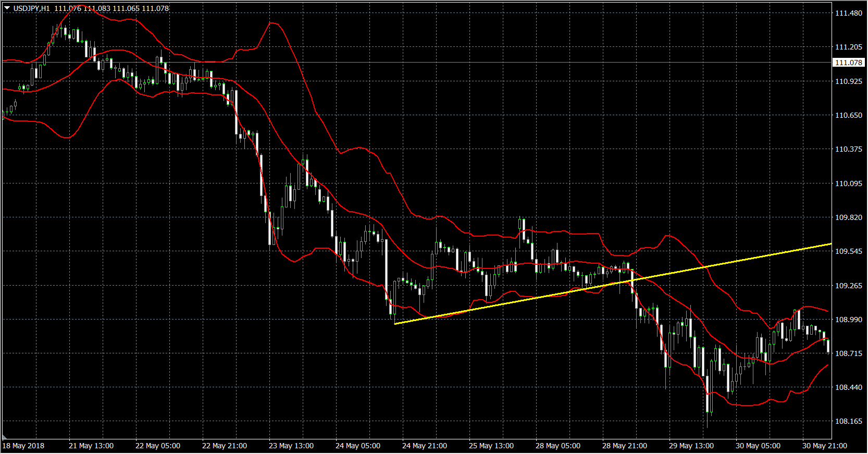
Task: Click the 28 May 05:00 time label
Action: (x=557, y=446)
